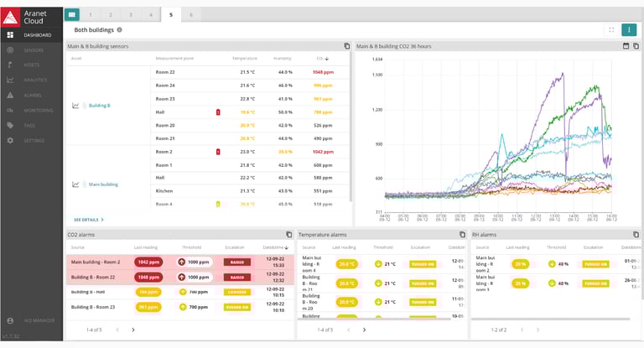Open chart icon next to Building B

[x=75, y=106]
